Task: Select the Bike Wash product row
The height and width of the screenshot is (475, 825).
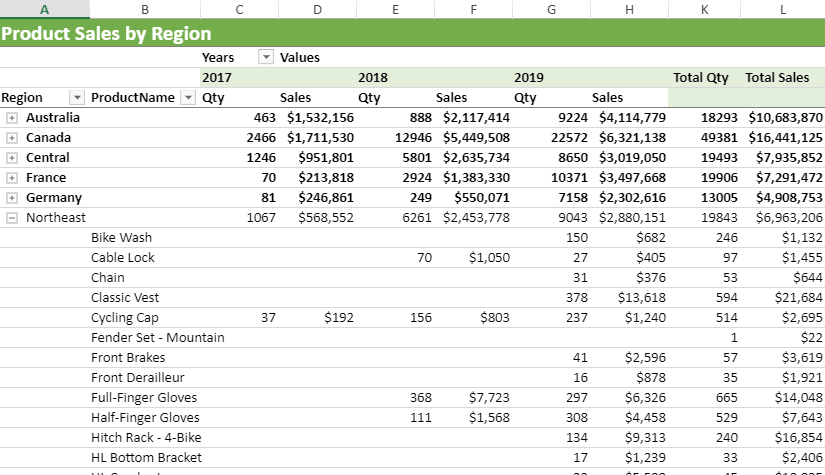Action: [412, 237]
